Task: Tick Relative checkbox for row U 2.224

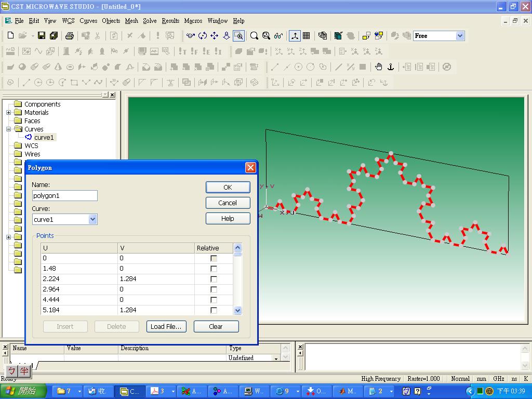Action: click(x=214, y=279)
